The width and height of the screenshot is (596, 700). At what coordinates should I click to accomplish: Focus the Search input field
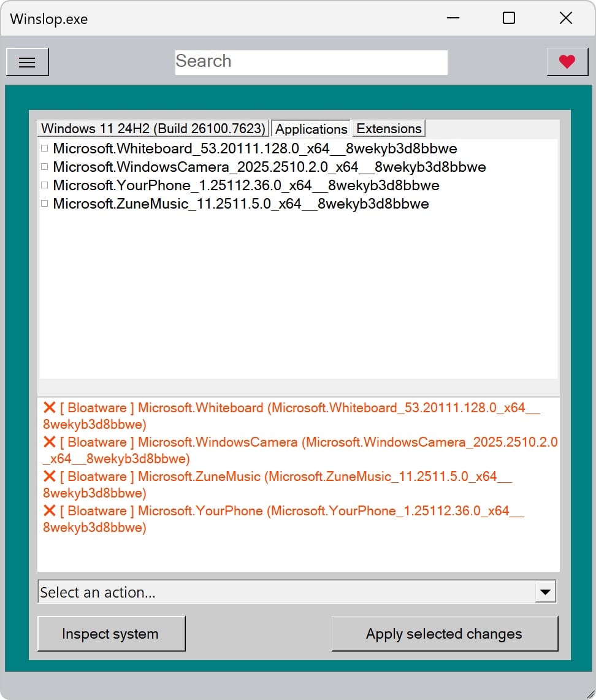[311, 62]
